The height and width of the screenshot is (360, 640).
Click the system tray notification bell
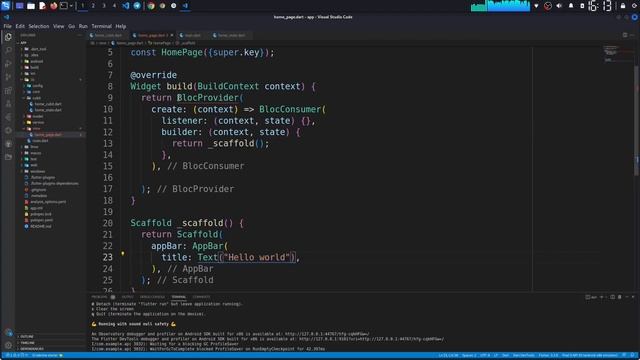pyautogui.click(x=571, y=6)
